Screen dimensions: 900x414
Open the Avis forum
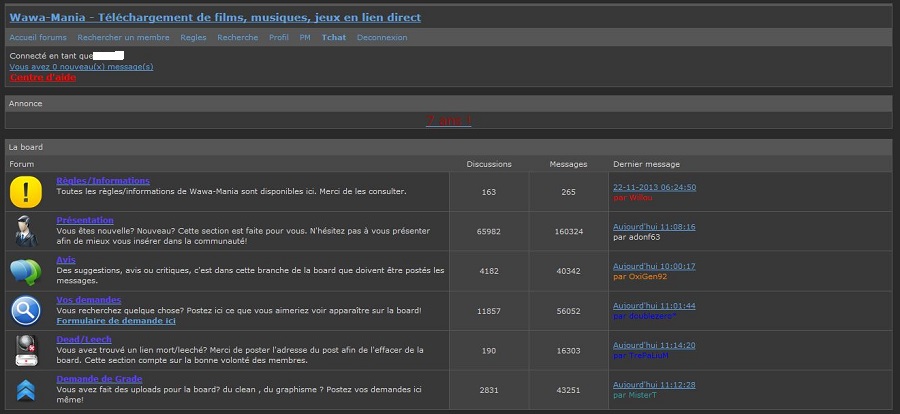coord(66,260)
